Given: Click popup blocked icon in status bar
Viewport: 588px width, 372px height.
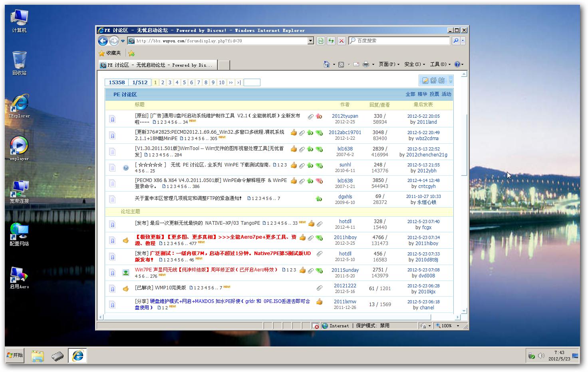Looking at the screenshot, I should coord(316,326).
